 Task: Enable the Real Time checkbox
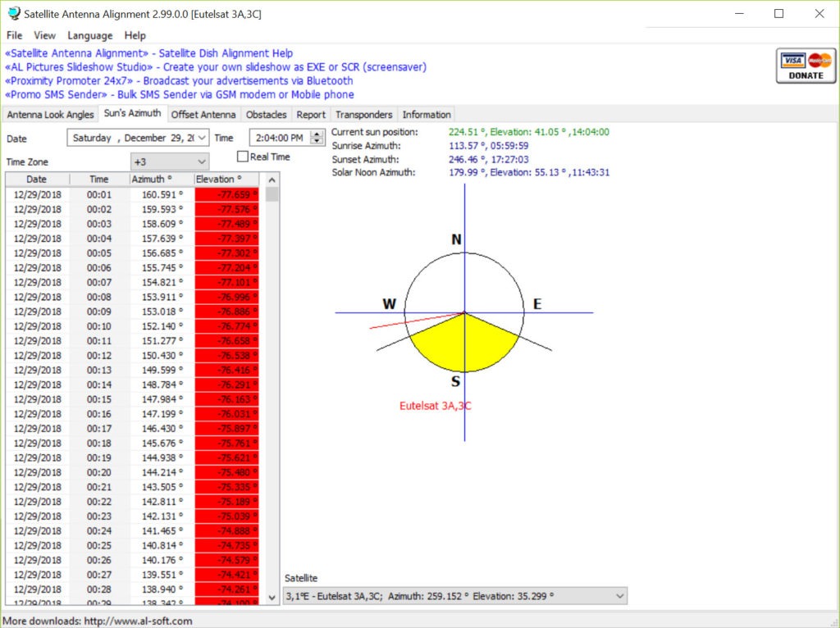coord(243,157)
